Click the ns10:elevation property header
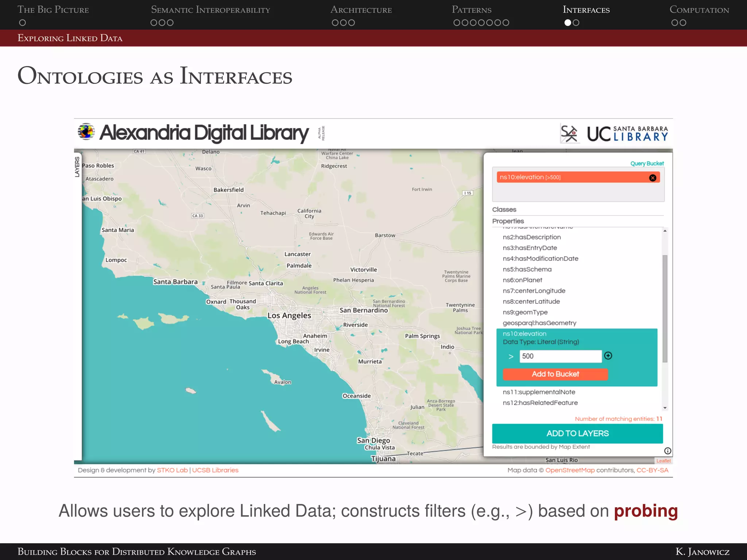The image size is (747, 560). pos(525,334)
